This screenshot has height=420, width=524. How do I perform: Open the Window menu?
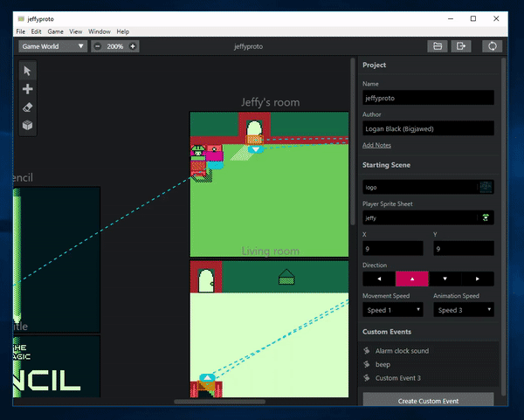100,31
